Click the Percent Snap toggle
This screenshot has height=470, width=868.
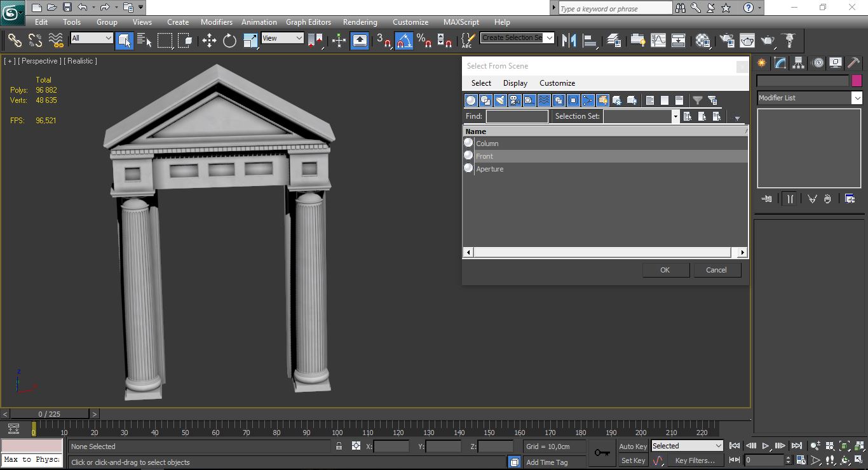(x=424, y=41)
